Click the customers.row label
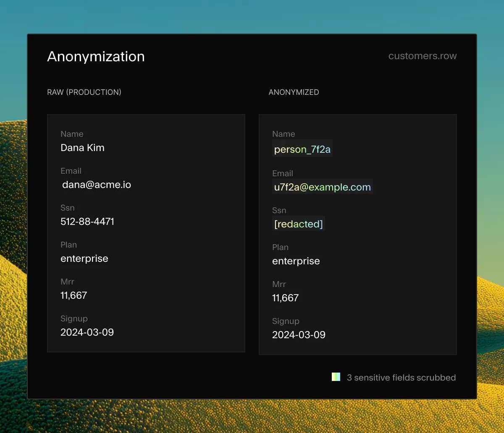 point(423,56)
